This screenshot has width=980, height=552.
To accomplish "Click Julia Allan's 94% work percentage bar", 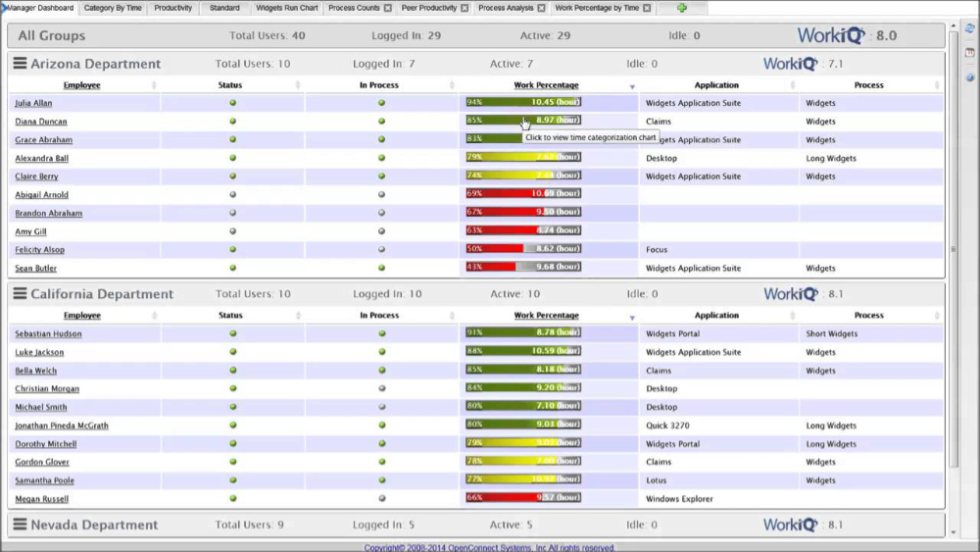I will (523, 102).
